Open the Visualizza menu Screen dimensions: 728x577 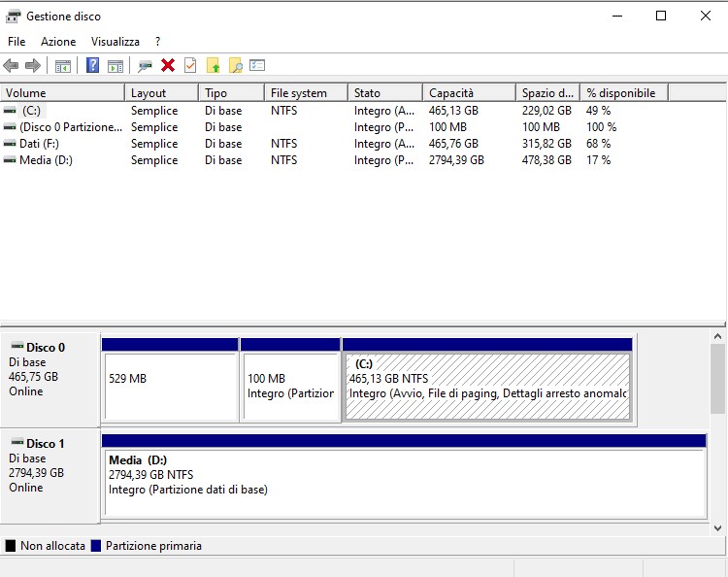point(116,42)
